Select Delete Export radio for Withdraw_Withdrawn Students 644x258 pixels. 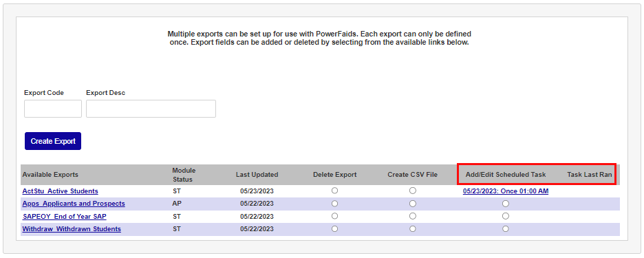[335, 229]
